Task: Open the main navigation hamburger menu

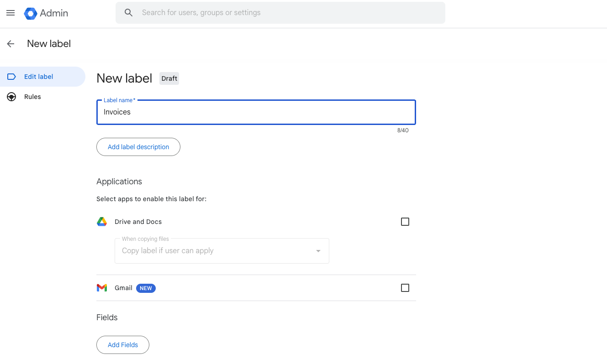Action: (11, 13)
